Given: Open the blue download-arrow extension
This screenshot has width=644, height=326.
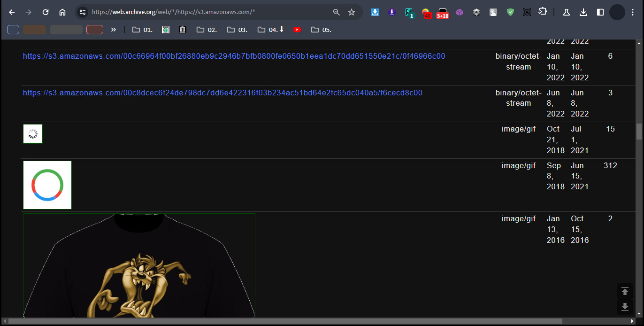Looking at the screenshot, I should [375, 12].
